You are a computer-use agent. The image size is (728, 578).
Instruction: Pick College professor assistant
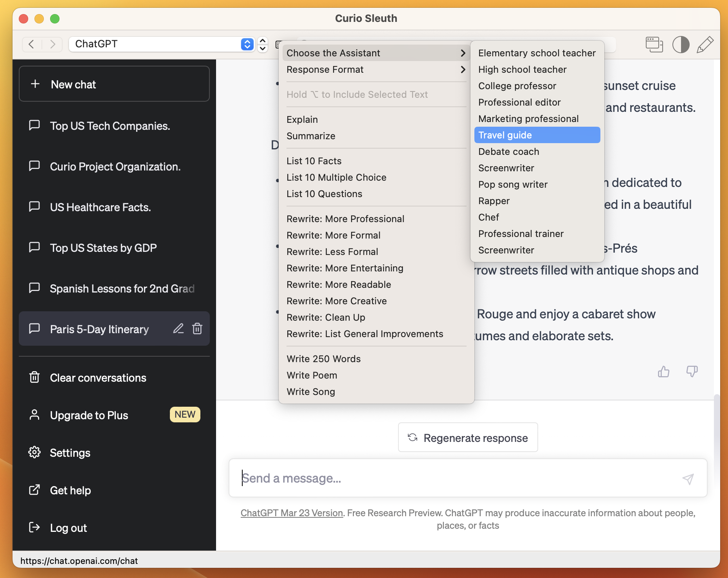tap(537, 86)
